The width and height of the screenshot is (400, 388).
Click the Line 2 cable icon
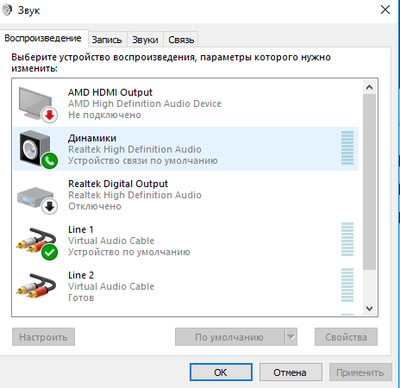click(x=36, y=286)
